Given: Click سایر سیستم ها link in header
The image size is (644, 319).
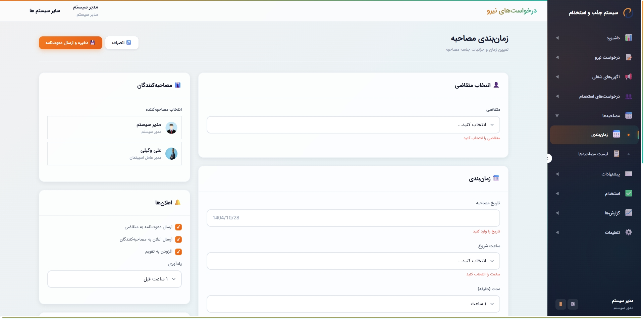Looking at the screenshot, I should tap(45, 11).
